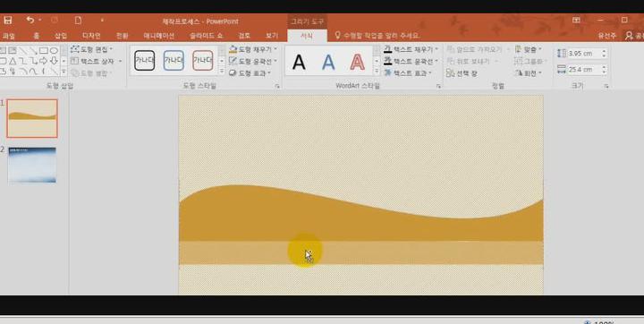Image resolution: width=644 pixels, height=324 pixels.
Task: Select the right block arrow shape
Action: (x=44, y=61)
